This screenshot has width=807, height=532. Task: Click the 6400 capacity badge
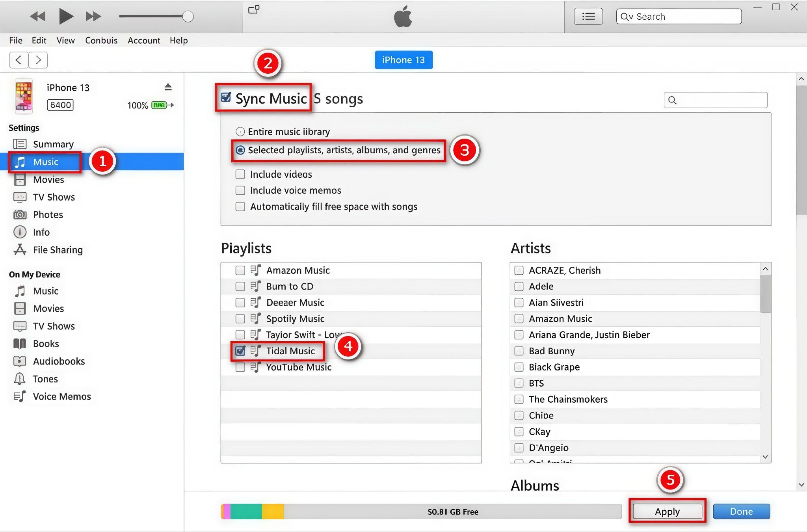pyautogui.click(x=60, y=105)
